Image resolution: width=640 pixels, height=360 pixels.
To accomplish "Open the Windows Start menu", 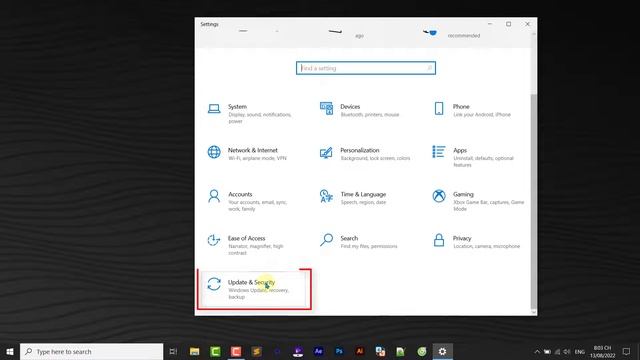I will coord(10,351).
